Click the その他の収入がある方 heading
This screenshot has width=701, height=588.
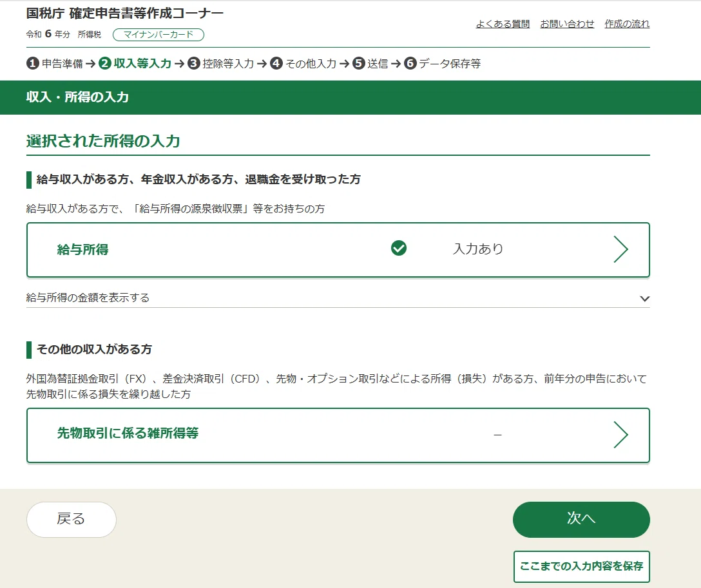click(94, 350)
